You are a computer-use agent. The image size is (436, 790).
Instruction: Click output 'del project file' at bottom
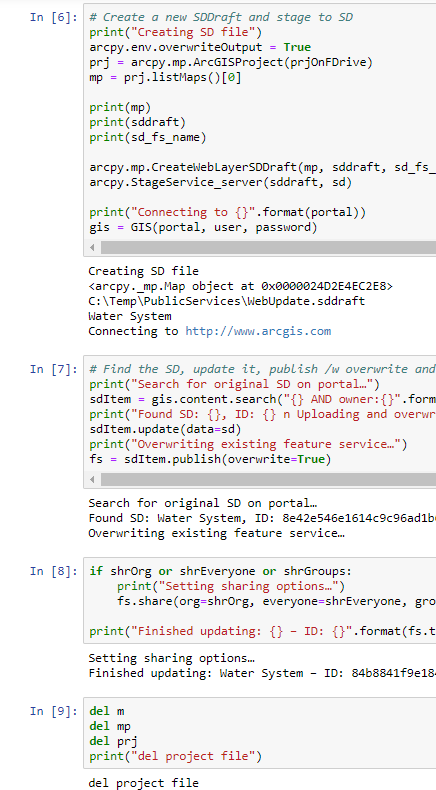coord(144,783)
